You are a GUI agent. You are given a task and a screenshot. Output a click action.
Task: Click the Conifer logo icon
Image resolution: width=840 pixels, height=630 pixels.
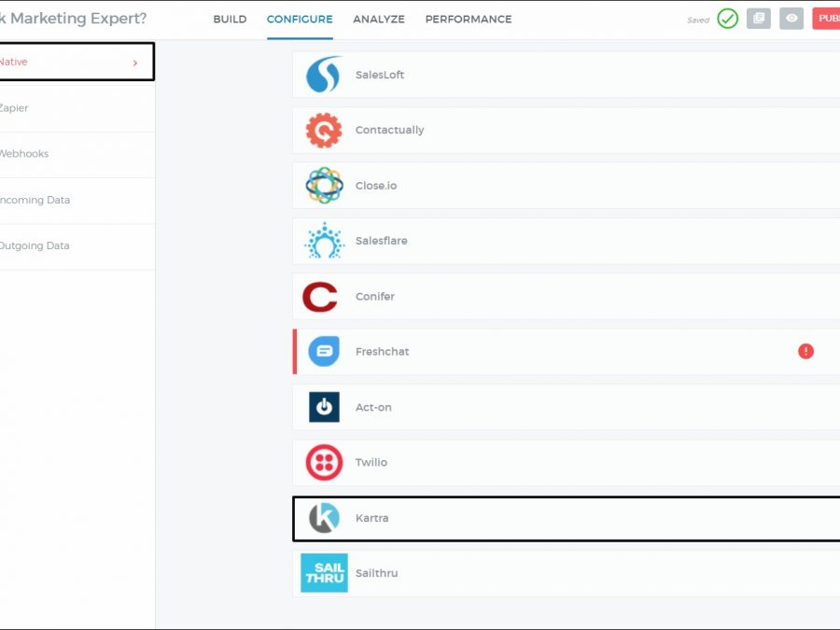click(320, 297)
